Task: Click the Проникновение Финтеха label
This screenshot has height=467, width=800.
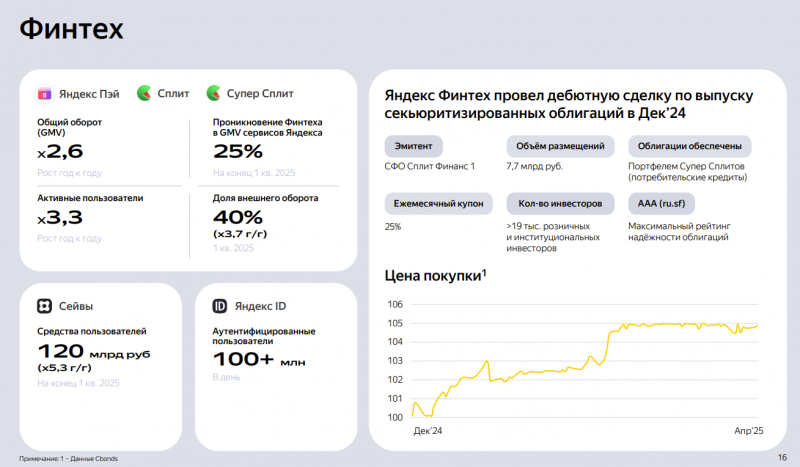Action: [x=267, y=127]
